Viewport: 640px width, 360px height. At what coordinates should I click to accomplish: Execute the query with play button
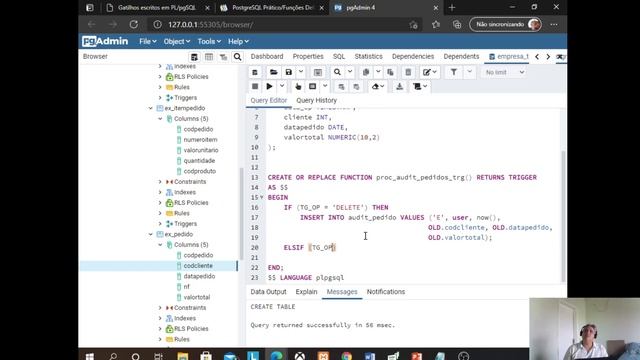(x=269, y=87)
